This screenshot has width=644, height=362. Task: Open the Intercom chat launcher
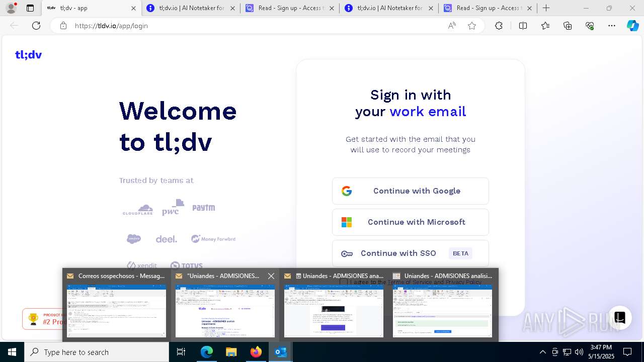pyautogui.click(x=620, y=318)
